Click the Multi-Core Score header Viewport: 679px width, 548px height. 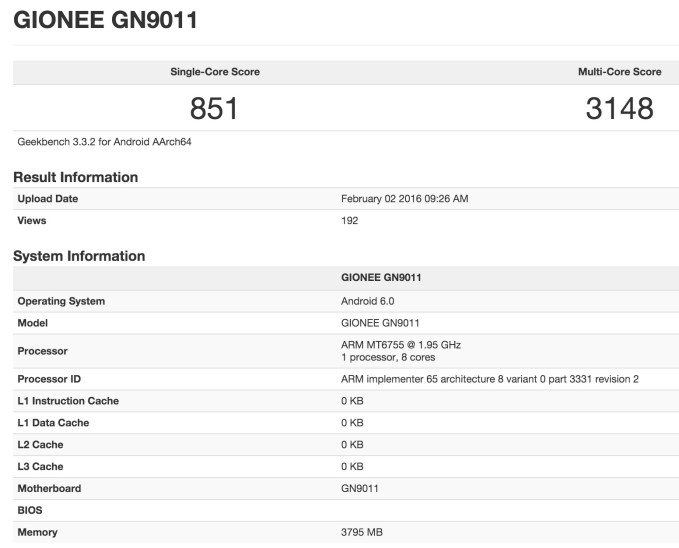pos(619,72)
